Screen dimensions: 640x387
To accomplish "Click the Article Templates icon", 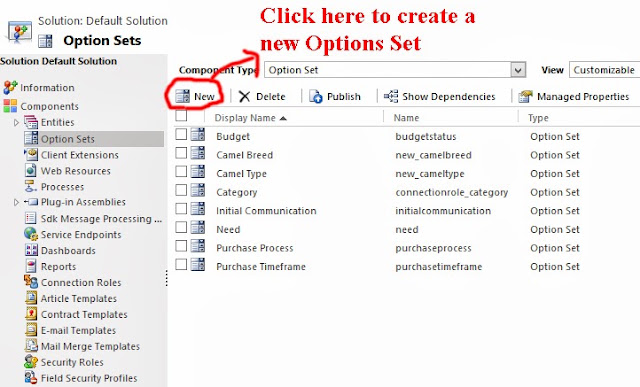I will pos(31,298).
